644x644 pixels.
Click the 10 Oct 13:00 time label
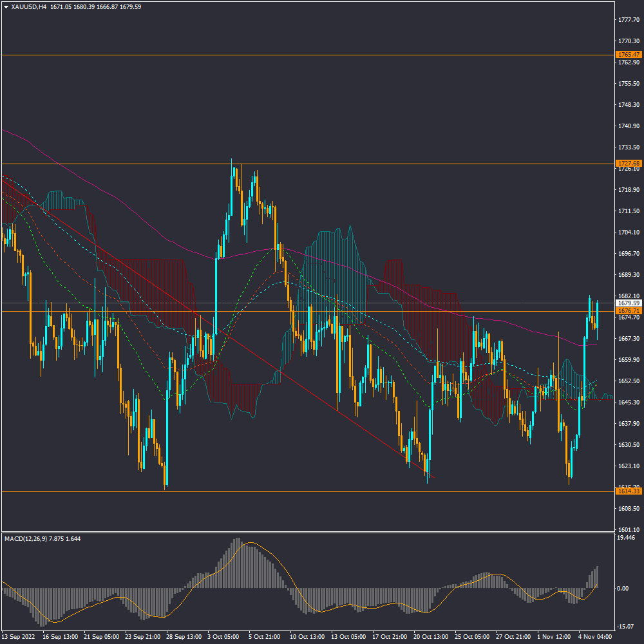click(x=305, y=636)
